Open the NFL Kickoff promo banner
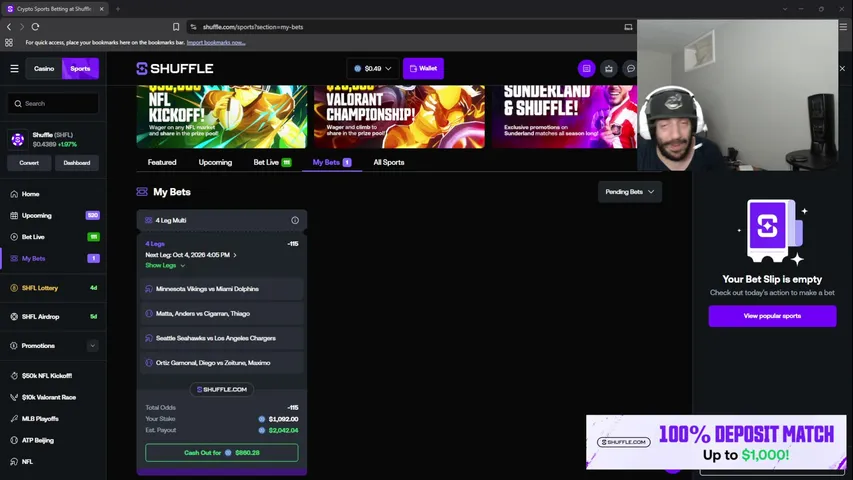Screen dimensions: 853x480 (221, 116)
